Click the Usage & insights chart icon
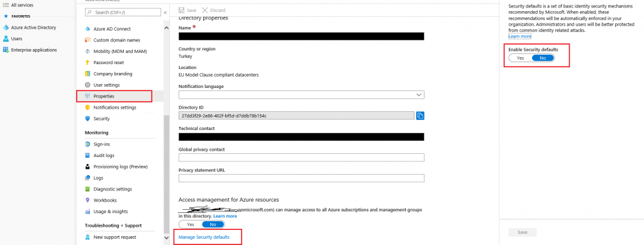 (87, 212)
